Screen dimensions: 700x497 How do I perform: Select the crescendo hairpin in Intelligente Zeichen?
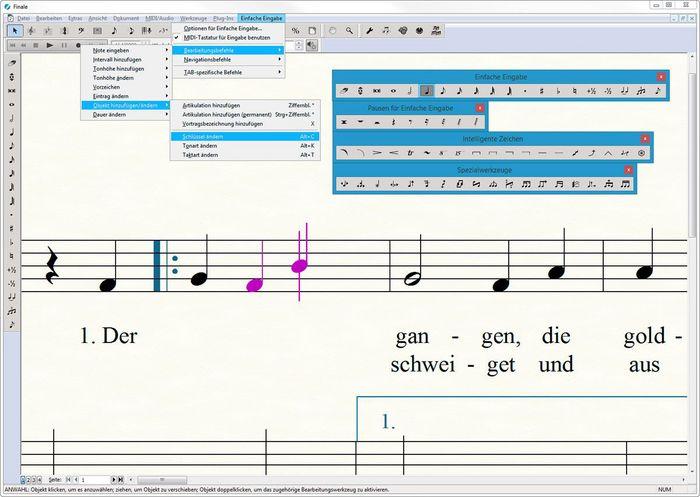[393, 153]
